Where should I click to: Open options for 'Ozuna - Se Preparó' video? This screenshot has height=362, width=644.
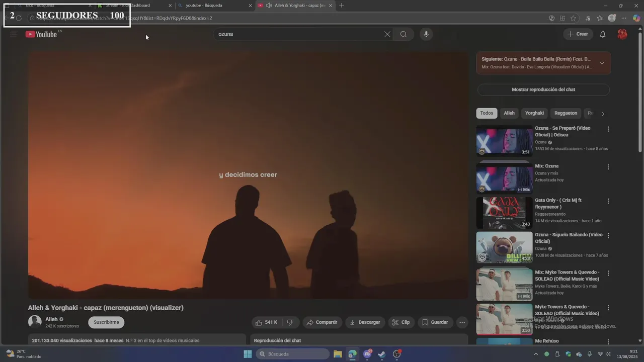point(608,129)
